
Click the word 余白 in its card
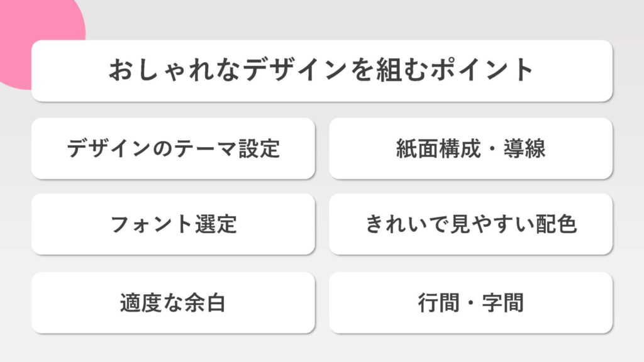click(204, 303)
